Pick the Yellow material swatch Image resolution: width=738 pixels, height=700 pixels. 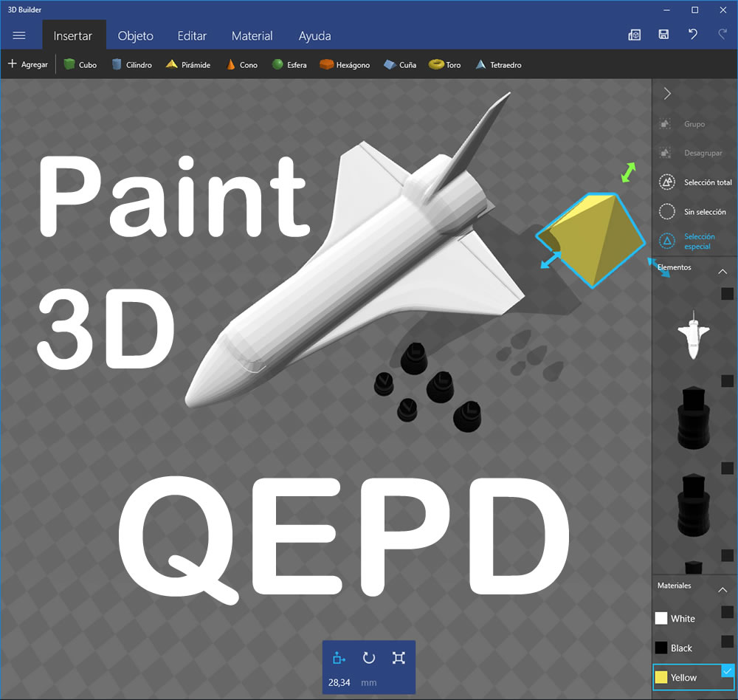[x=661, y=677]
